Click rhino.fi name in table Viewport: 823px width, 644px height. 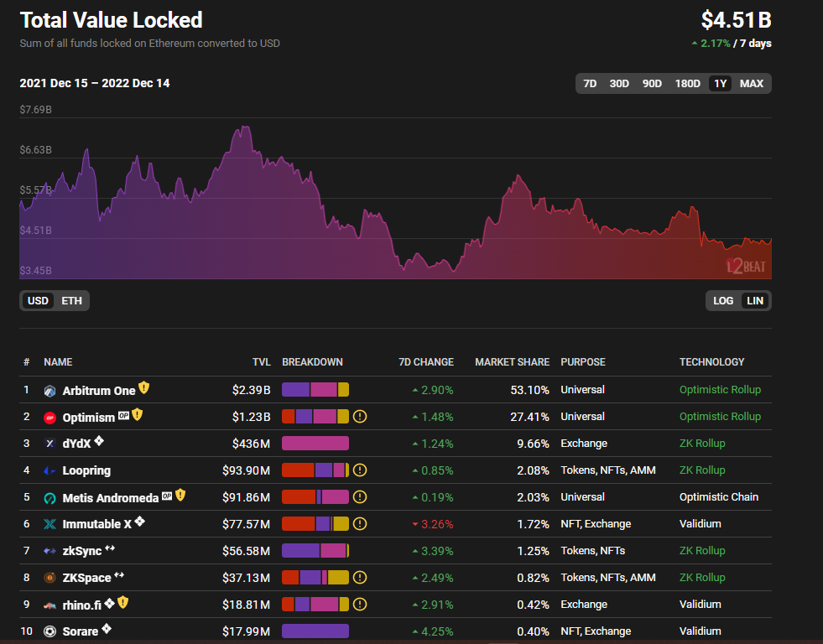click(82, 605)
